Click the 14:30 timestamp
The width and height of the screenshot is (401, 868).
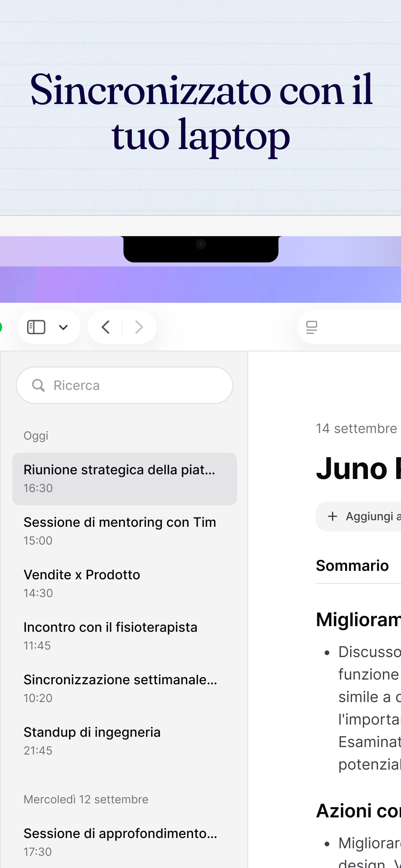coord(38,593)
